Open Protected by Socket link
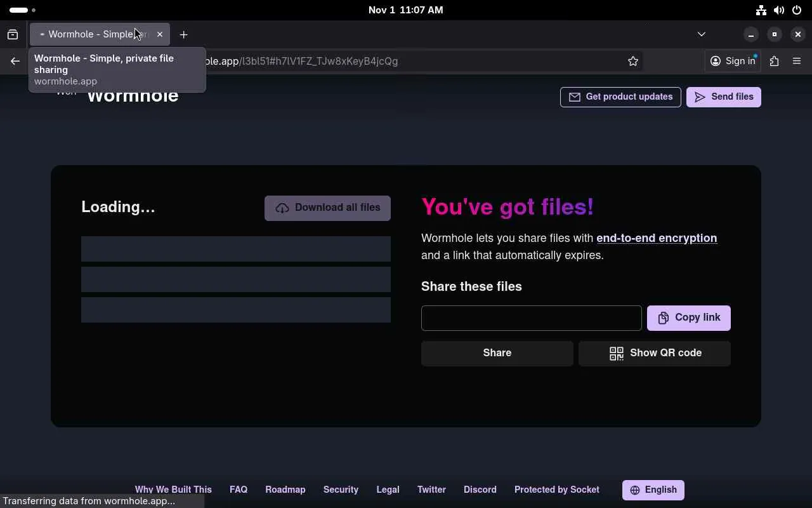812x508 pixels. tap(557, 490)
